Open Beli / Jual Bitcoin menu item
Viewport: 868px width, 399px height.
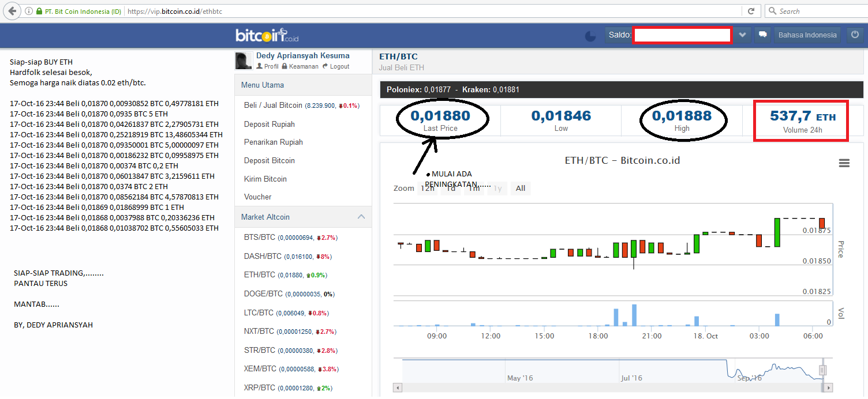pyautogui.click(x=303, y=106)
